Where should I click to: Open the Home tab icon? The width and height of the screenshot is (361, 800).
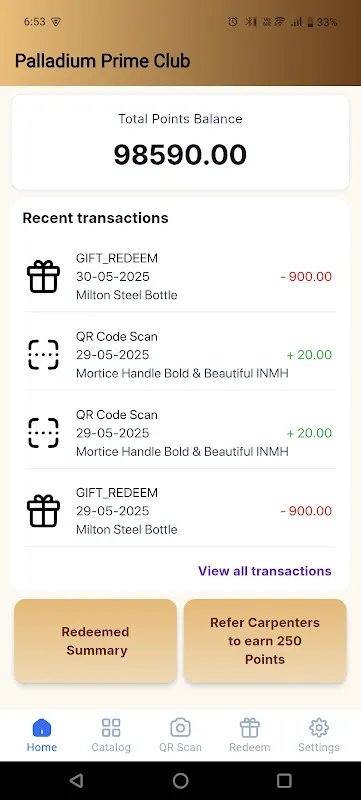click(42, 728)
